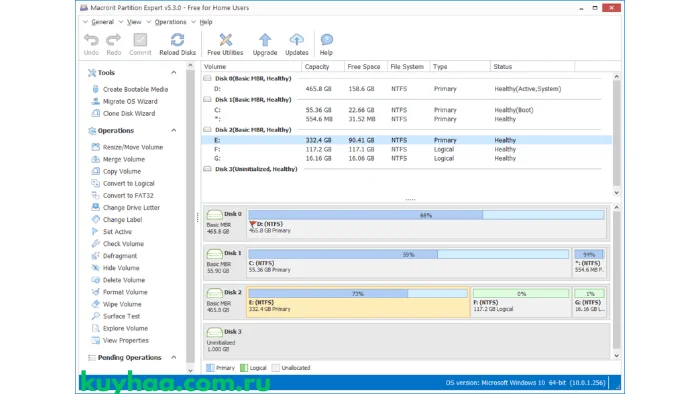Reload Disks via toolbar icon
The image size is (700, 394).
click(x=177, y=40)
